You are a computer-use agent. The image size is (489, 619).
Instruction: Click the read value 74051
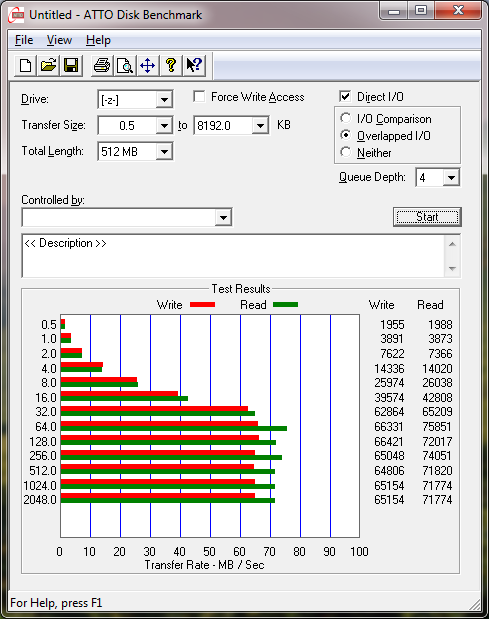pyautogui.click(x=437, y=456)
